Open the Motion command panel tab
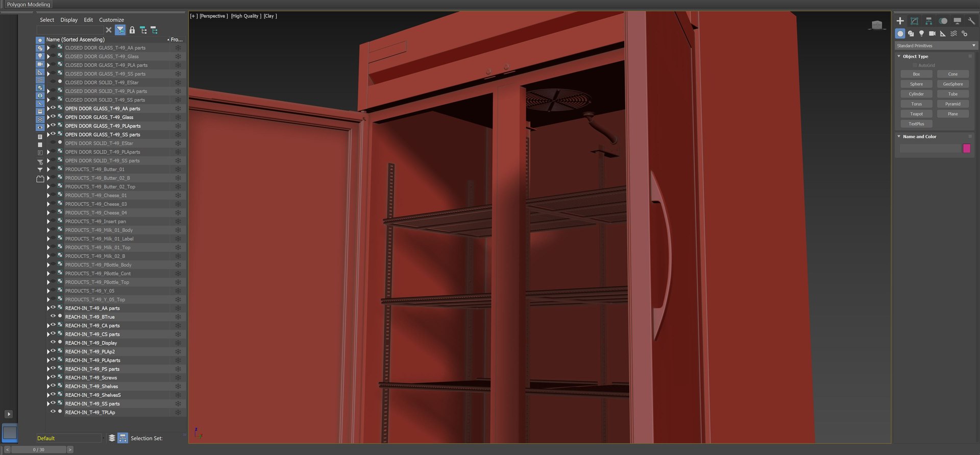Viewport: 980px width, 455px height. [x=943, y=21]
